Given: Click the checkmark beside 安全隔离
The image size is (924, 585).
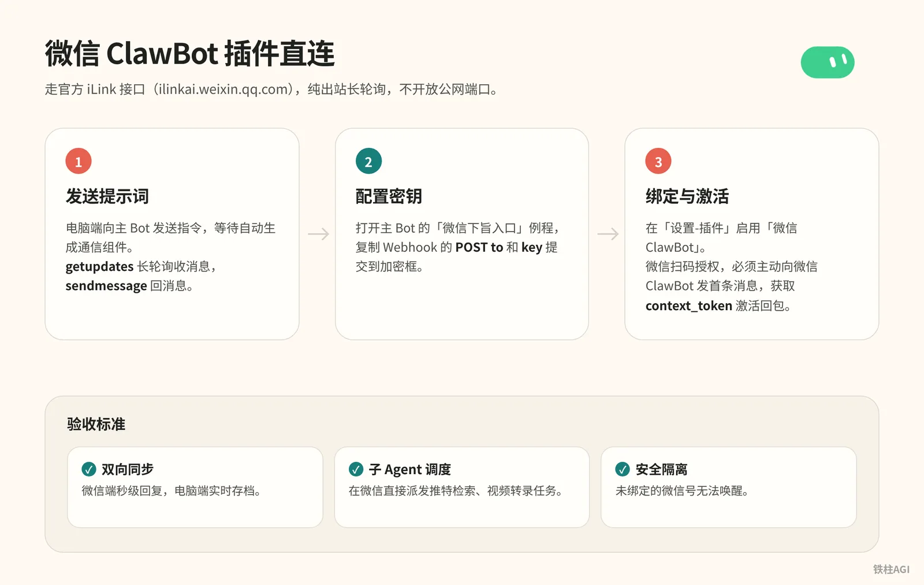Looking at the screenshot, I should pyautogui.click(x=623, y=470).
